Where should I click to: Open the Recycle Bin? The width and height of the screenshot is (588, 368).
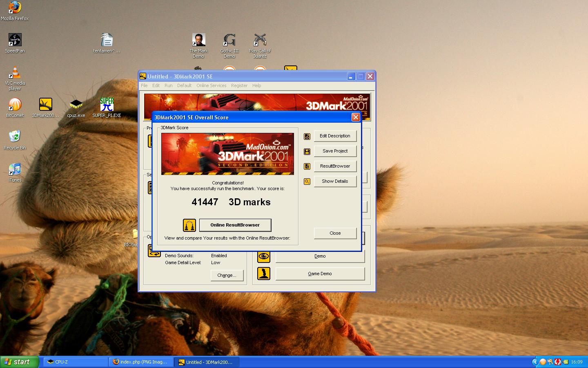point(15,140)
